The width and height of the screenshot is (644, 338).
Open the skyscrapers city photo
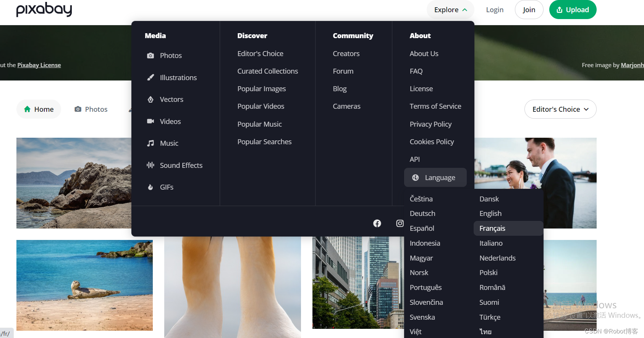click(x=358, y=283)
